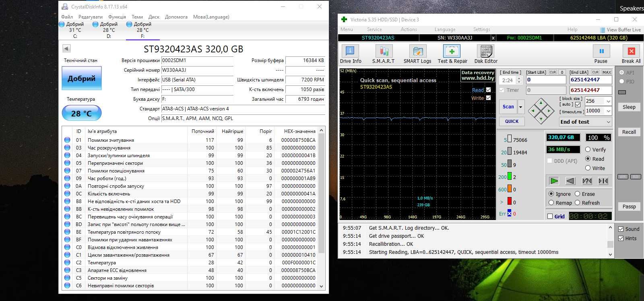
Task: Click the End LBA input field
Action: pyautogui.click(x=591, y=80)
